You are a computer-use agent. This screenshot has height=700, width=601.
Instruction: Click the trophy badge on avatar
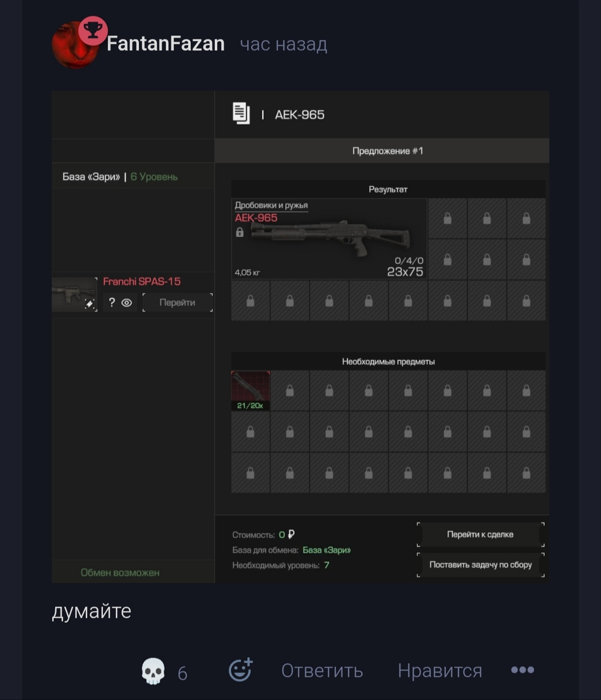click(93, 31)
